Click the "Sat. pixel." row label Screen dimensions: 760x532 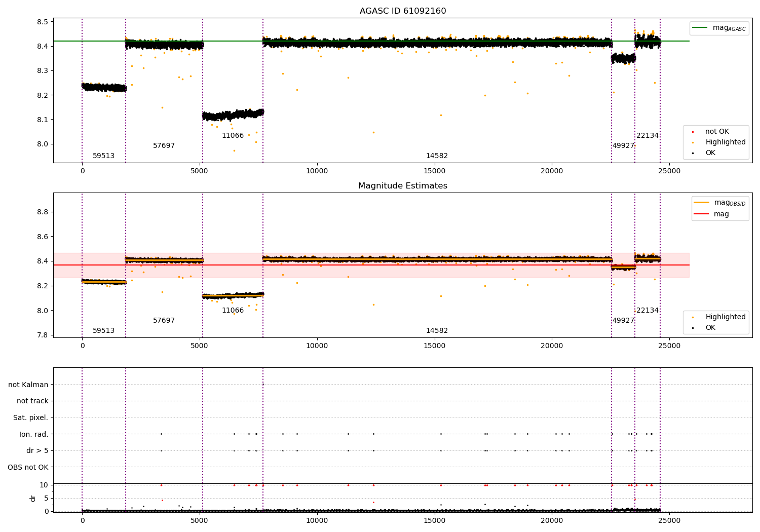pos(31,418)
